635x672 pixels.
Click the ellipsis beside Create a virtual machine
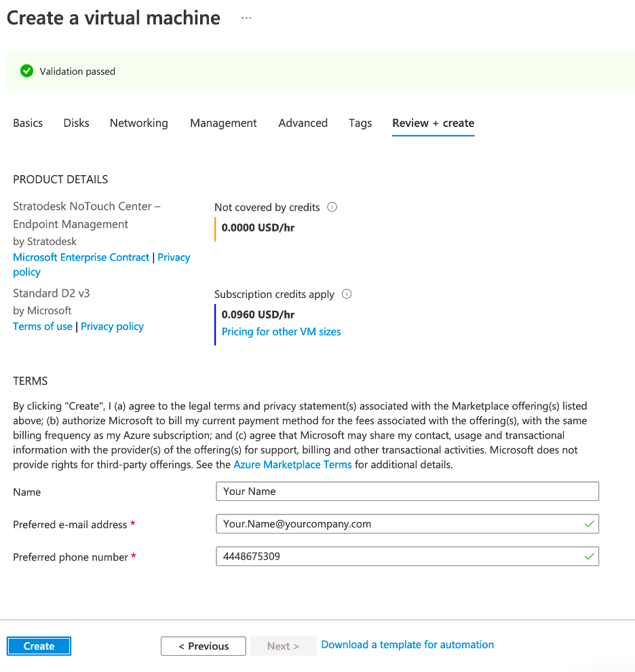click(246, 18)
